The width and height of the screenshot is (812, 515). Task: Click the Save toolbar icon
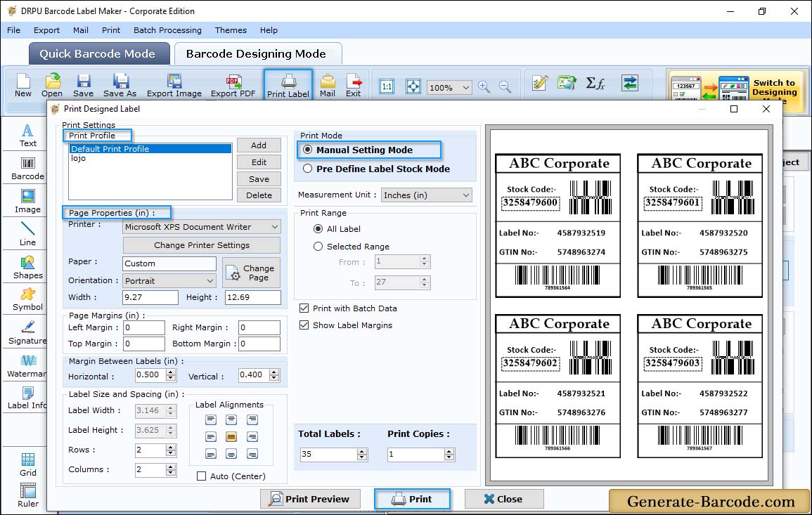tap(83, 86)
